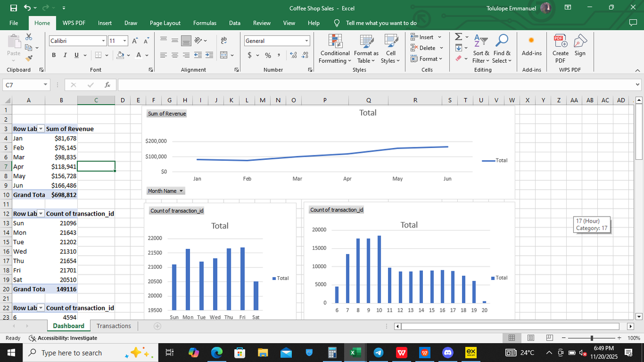The image size is (644, 362).
Task: Open the Sum of Revenue Row Labels filter
Action: tap(41, 129)
